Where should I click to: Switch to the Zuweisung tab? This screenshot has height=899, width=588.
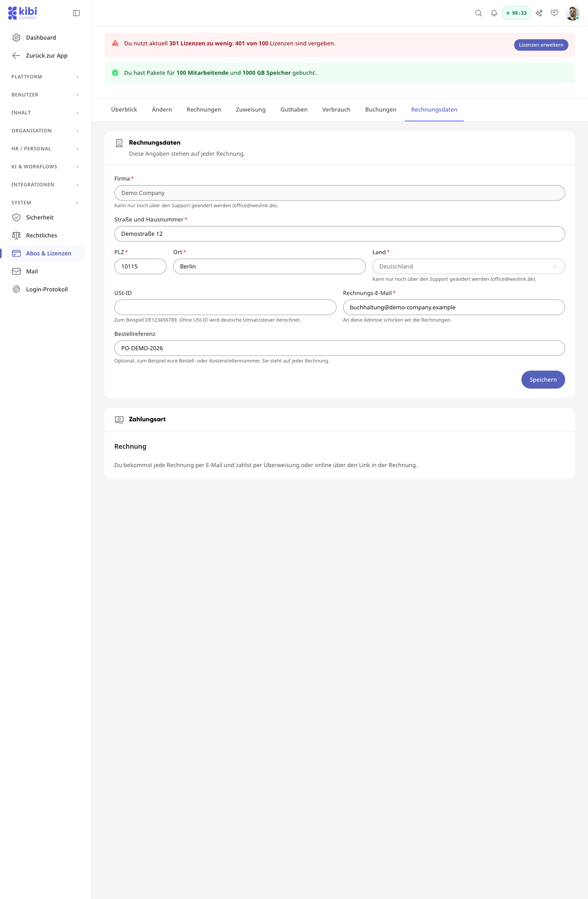tap(251, 110)
